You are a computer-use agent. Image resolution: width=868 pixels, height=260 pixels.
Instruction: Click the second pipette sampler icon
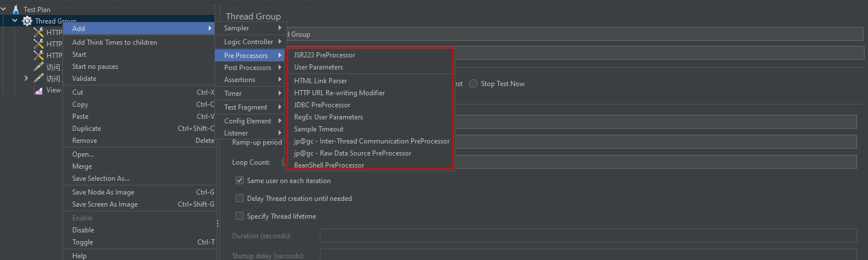(38, 79)
